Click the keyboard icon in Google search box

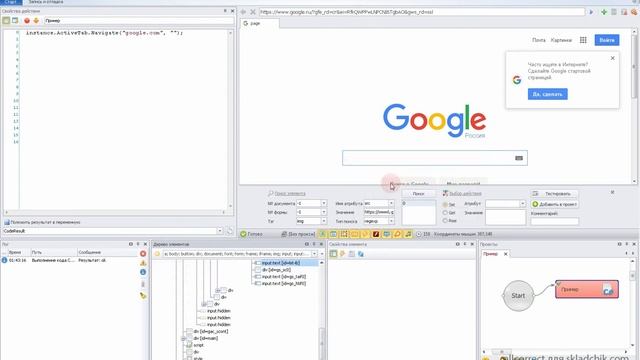click(x=519, y=158)
